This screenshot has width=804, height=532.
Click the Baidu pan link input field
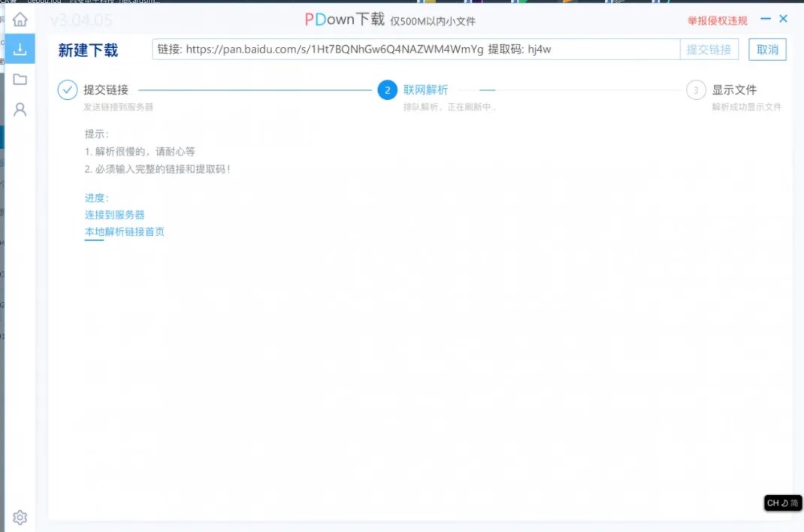tap(416, 50)
